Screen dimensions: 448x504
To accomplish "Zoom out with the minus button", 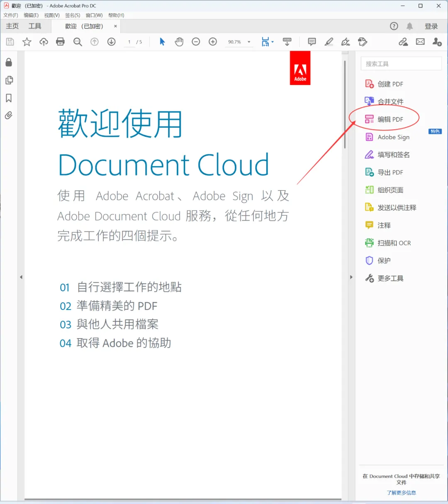I will [x=196, y=42].
